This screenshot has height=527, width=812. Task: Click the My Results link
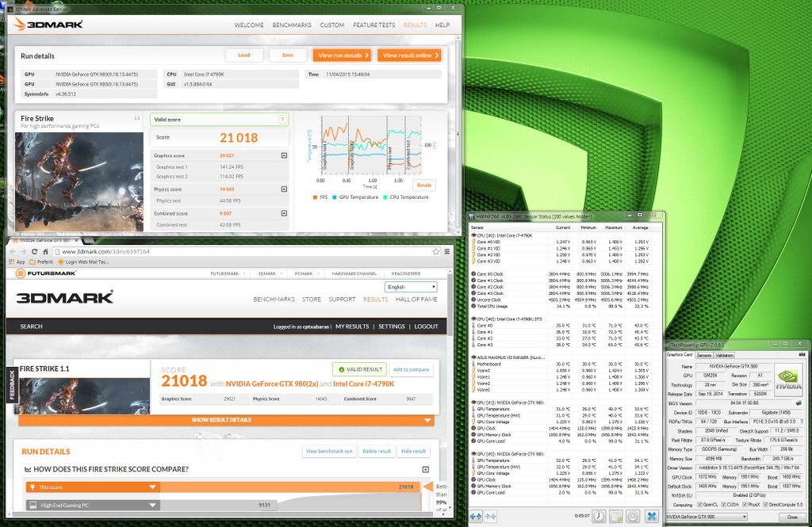352,327
